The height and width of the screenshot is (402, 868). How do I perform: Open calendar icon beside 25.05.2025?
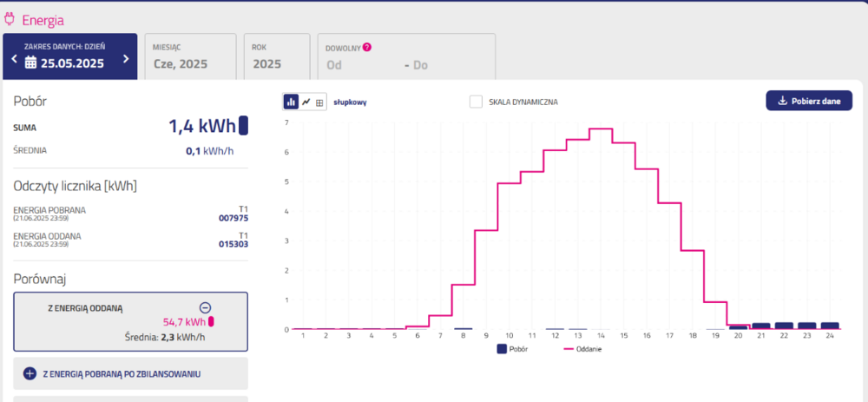(x=30, y=63)
